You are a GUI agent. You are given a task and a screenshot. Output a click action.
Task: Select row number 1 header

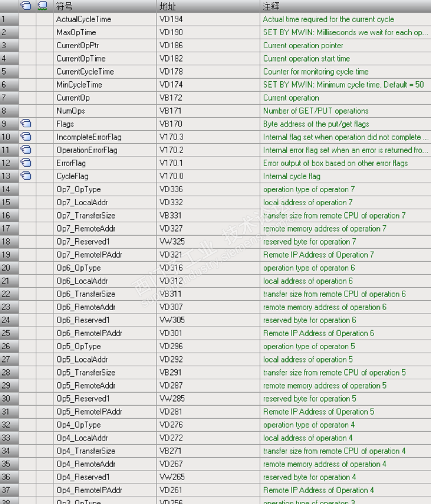click(9, 19)
